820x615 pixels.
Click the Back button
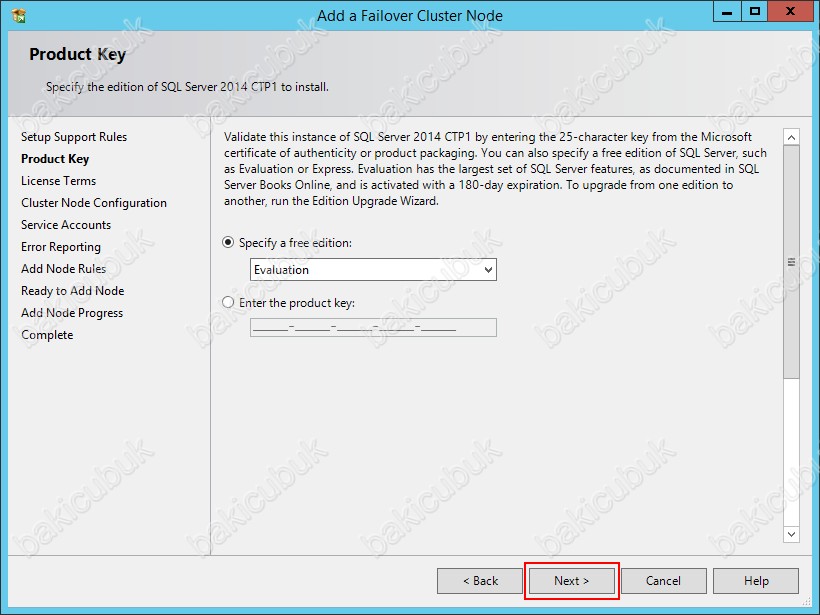click(480, 580)
